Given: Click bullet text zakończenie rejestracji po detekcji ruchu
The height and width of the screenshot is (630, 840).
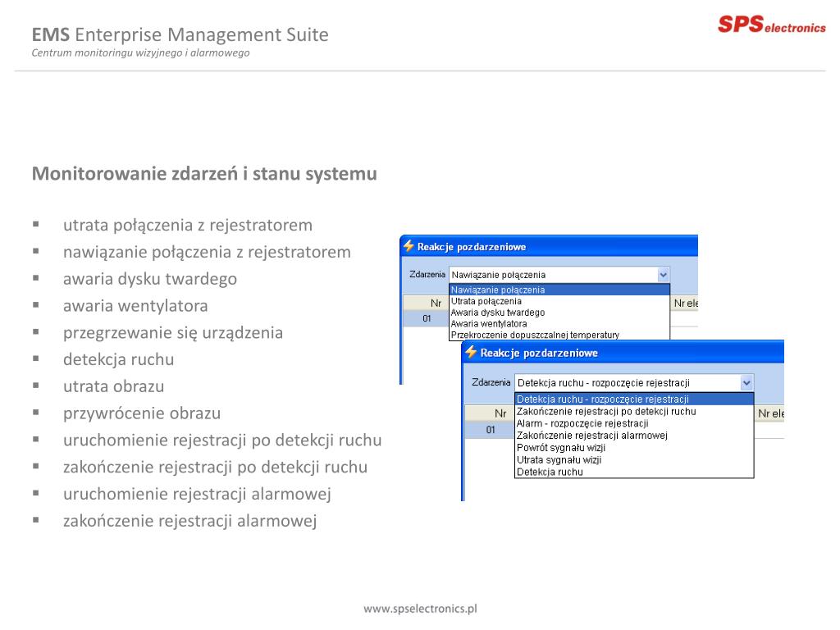Looking at the screenshot, I should 216,467.
